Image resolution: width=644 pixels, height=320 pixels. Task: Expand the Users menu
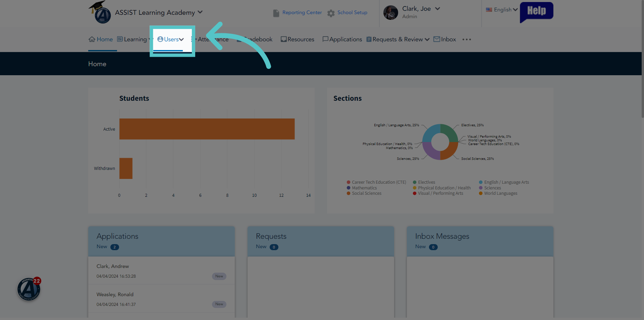pyautogui.click(x=171, y=39)
